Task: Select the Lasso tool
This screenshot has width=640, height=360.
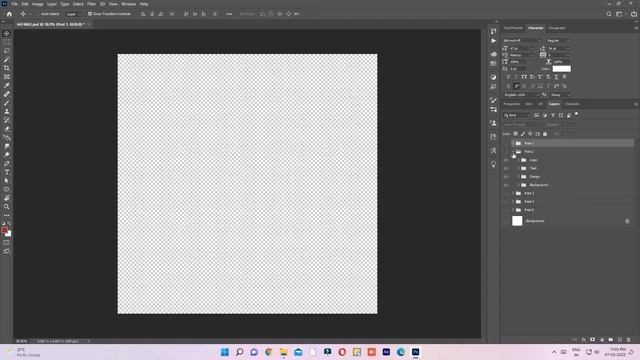Action: pyautogui.click(x=7, y=51)
